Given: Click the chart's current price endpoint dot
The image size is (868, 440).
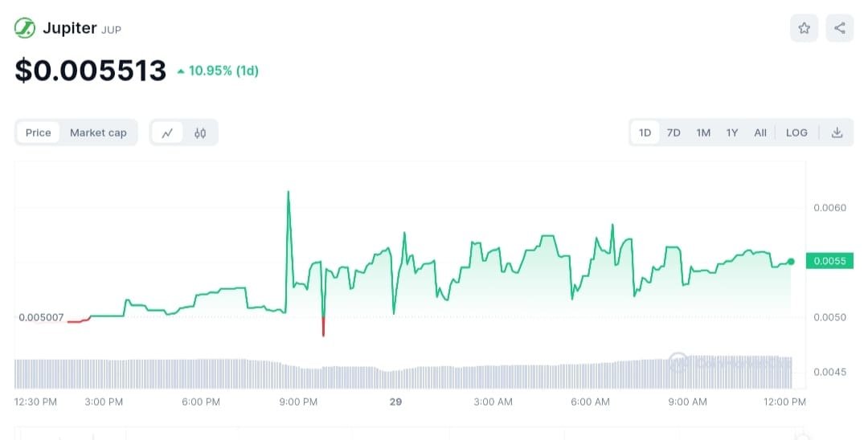Looking at the screenshot, I should click(791, 262).
